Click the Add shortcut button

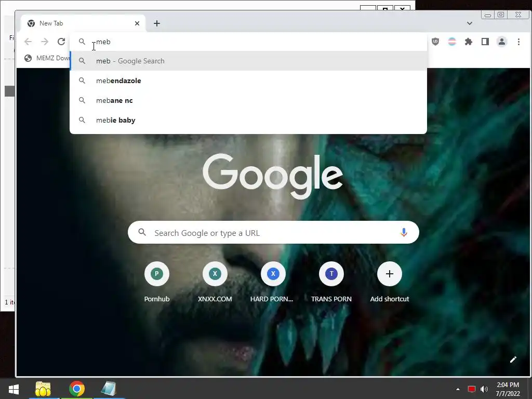(x=390, y=282)
